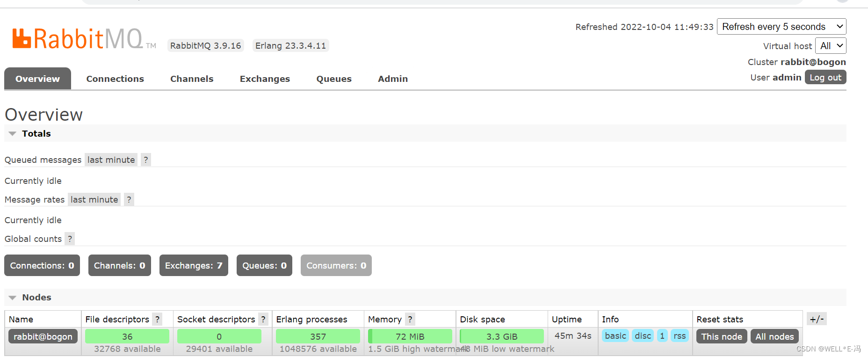Image resolution: width=868 pixels, height=357 pixels.
Task: Click the uptime value 45m 34s
Action: pyautogui.click(x=573, y=336)
